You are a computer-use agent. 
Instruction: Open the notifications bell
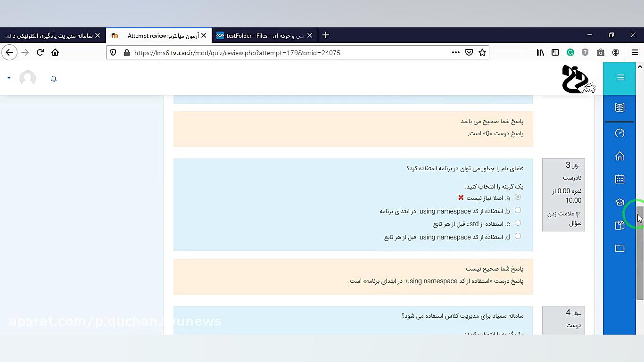click(54, 79)
